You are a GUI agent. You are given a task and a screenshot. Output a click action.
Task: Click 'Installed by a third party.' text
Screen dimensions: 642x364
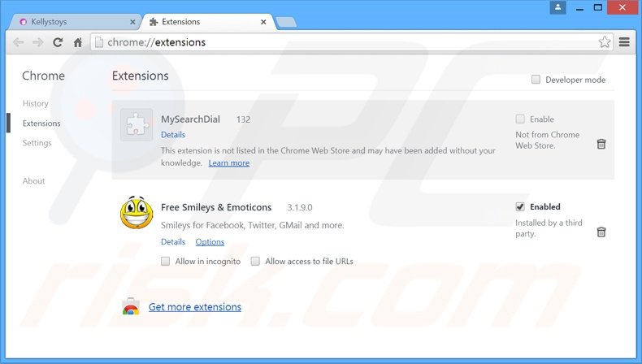pos(549,228)
